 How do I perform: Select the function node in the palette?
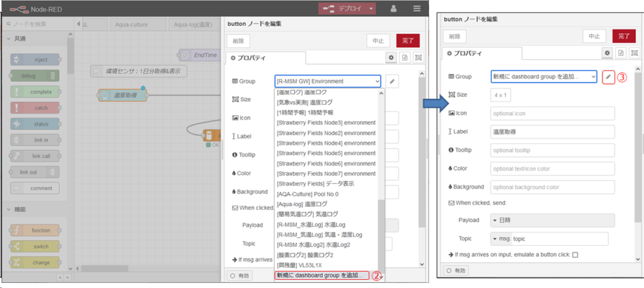[36, 230]
